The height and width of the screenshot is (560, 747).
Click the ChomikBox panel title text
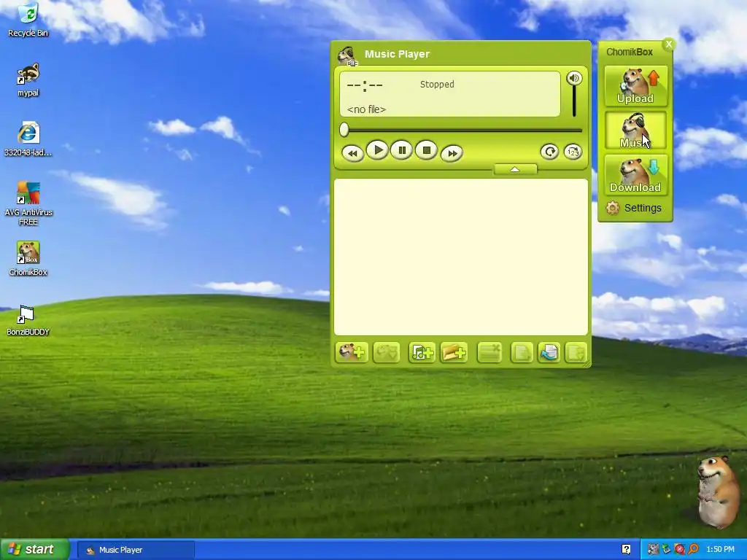pyautogui.click(x=630, y=52)
